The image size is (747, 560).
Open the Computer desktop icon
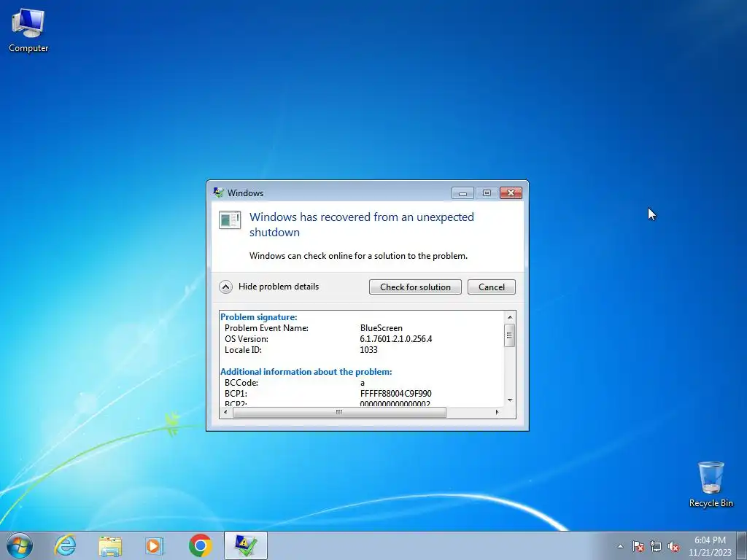pyautogui.click(x=28, y=31)
